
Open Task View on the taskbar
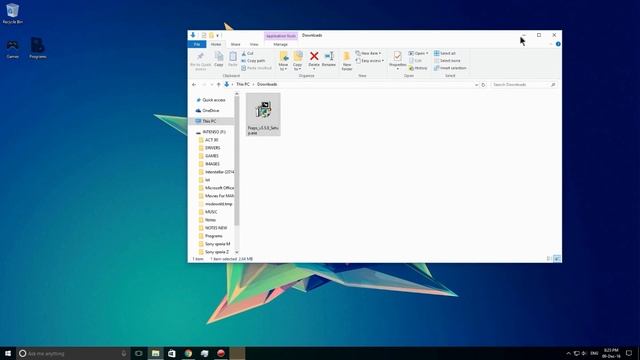(x=139, y=353)
